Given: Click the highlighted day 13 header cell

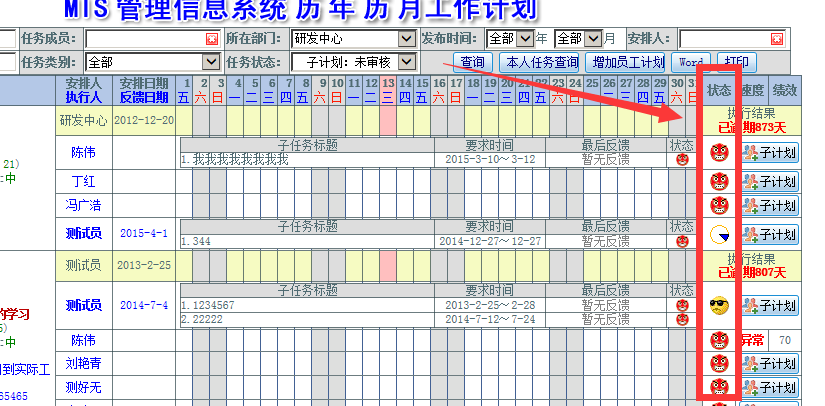Looking at the screenshot, I should click(x=388, y=90).
